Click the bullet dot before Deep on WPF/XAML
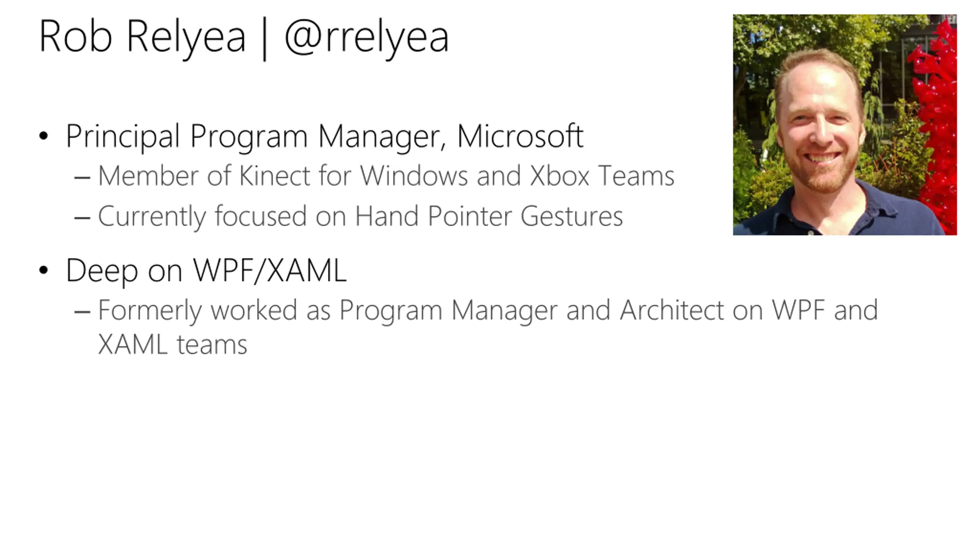Image resolution: width=980 pixels, height=551 pixels. pyautogui.click(x=44, y=270)
